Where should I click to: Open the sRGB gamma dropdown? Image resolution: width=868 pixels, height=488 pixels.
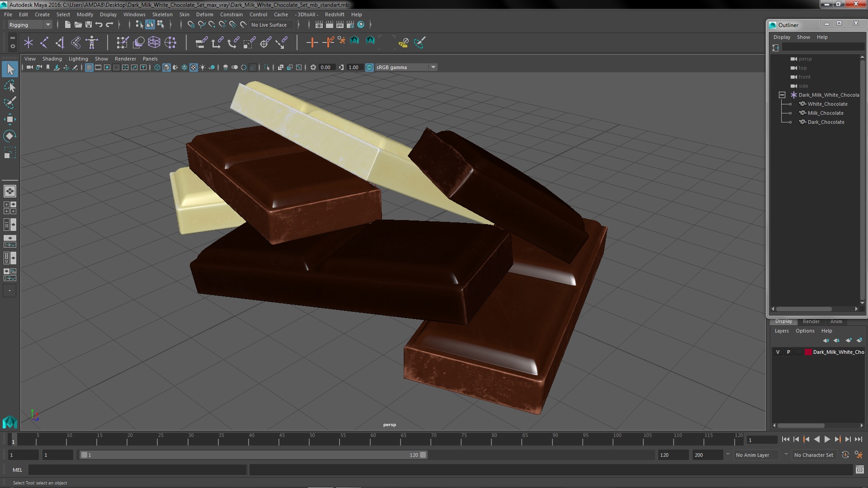click(x=433, y=67)
